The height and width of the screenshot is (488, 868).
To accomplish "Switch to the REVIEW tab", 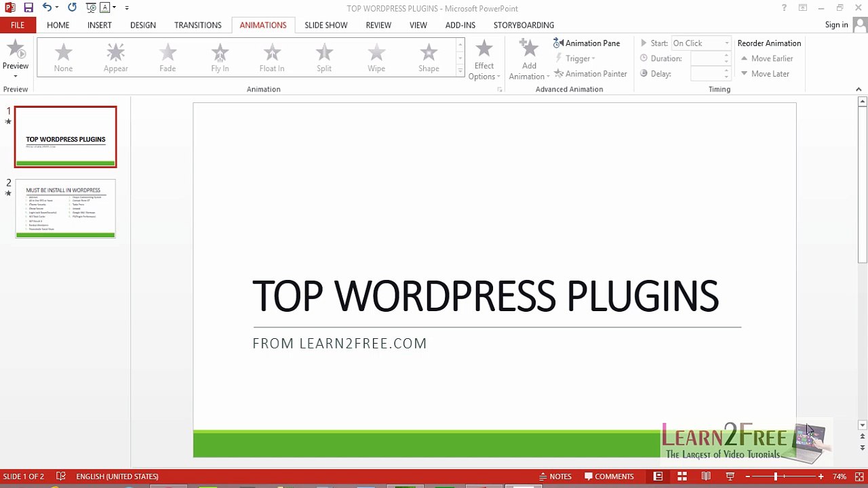I will click(x=378, y=25).
